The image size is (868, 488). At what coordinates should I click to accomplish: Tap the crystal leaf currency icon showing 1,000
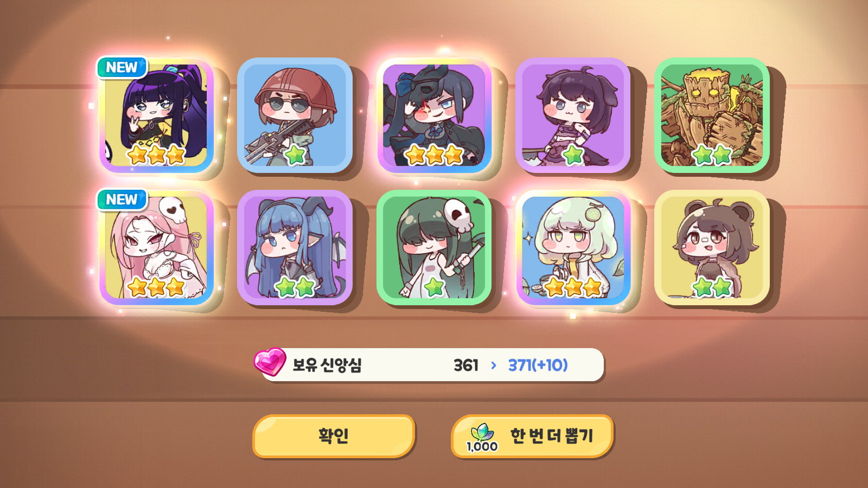(482, 438)
